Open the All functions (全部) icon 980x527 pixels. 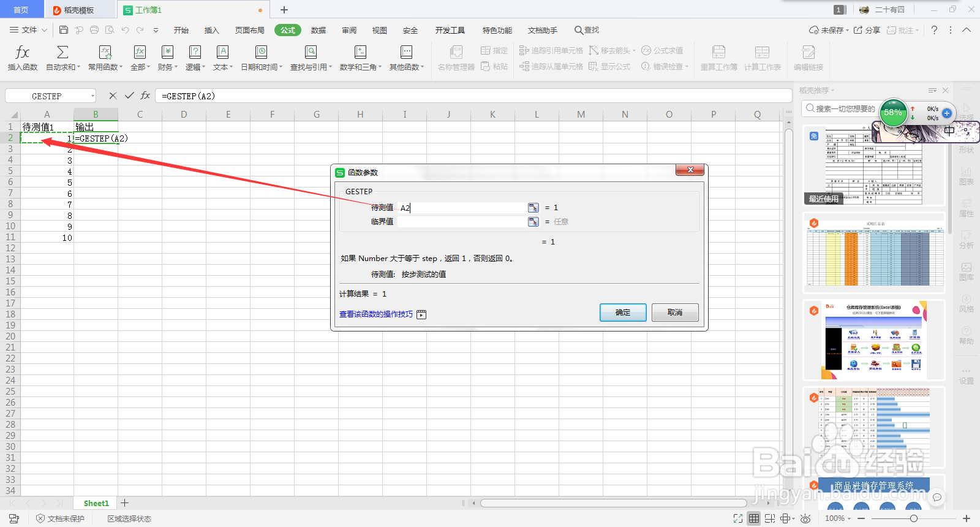[140, 52]
